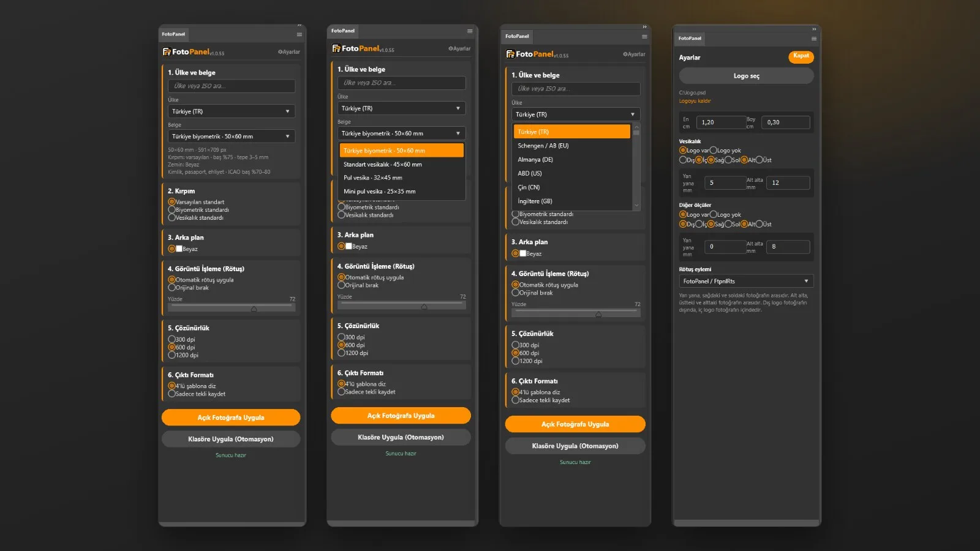Collapse the leftmost panel with the double-chevron icon
The height and width of the screenshot is (551, 980).
(x=300, y=26)
